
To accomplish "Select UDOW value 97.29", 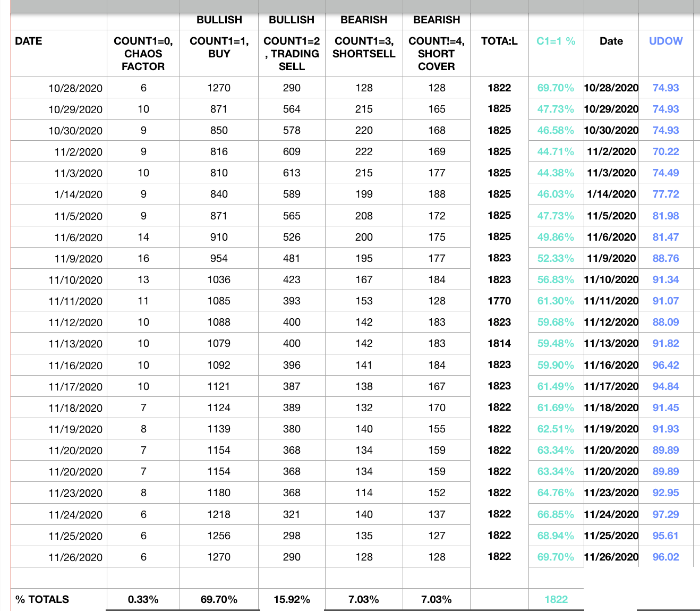I will pyautogui.click(x=665, y=514).
